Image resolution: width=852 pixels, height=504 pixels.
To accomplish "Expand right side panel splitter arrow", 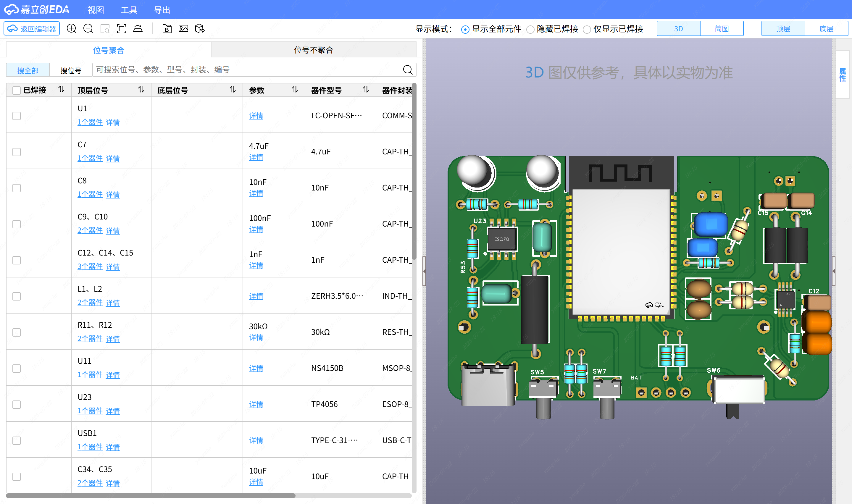I will click(834, 271).
